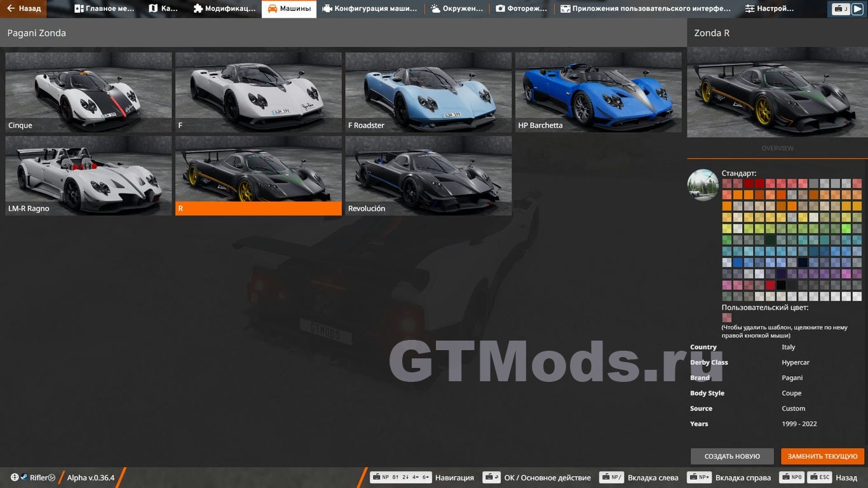The width and height of the screenshot is (868, 488).
Task: Choose the Revolución car thumbnail
Action: (428, 175)
